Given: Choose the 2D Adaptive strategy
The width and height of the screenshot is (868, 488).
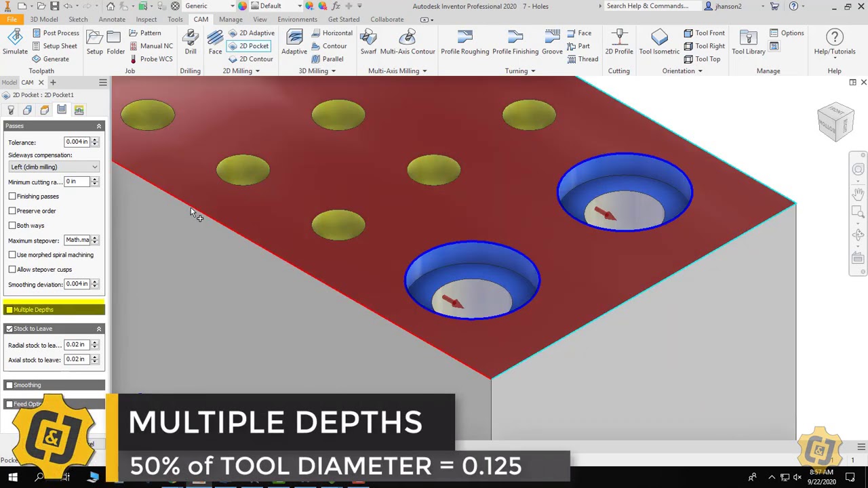Looking at the screenshot, I should [251, 33].
